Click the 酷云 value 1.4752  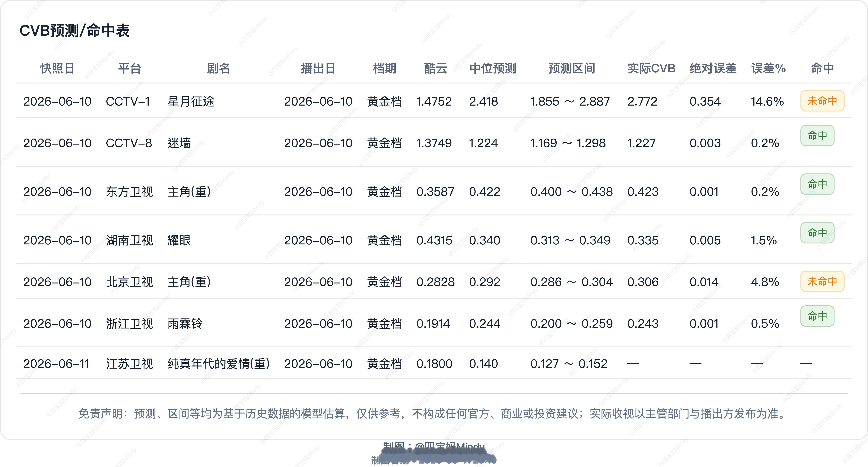[434, 101]
